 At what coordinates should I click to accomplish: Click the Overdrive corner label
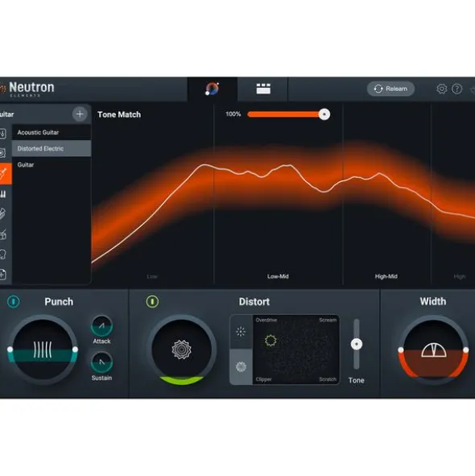[266, 320]
